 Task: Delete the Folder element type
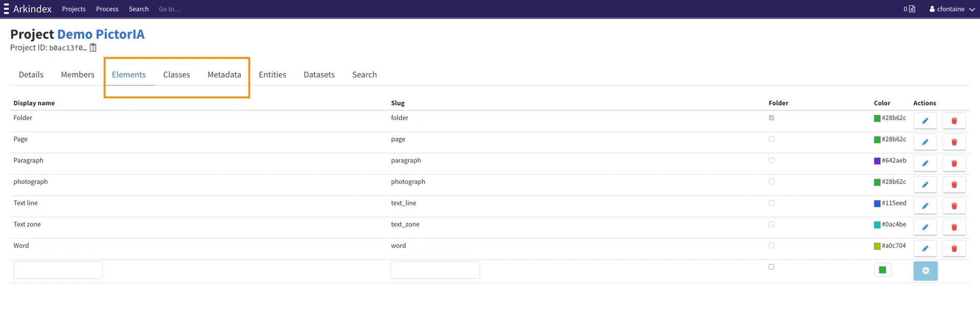coord(954,121)
